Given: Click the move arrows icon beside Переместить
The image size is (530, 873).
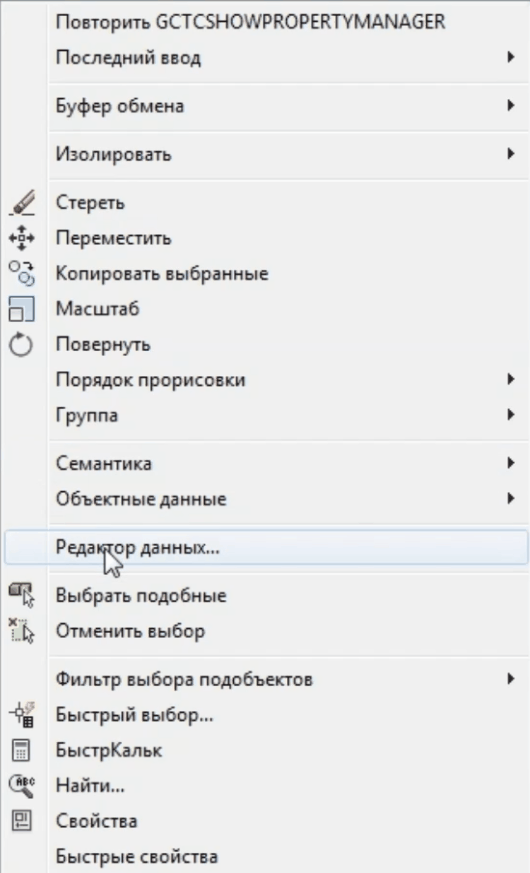Looking at the screenshot, I should (x=22, y=238).
